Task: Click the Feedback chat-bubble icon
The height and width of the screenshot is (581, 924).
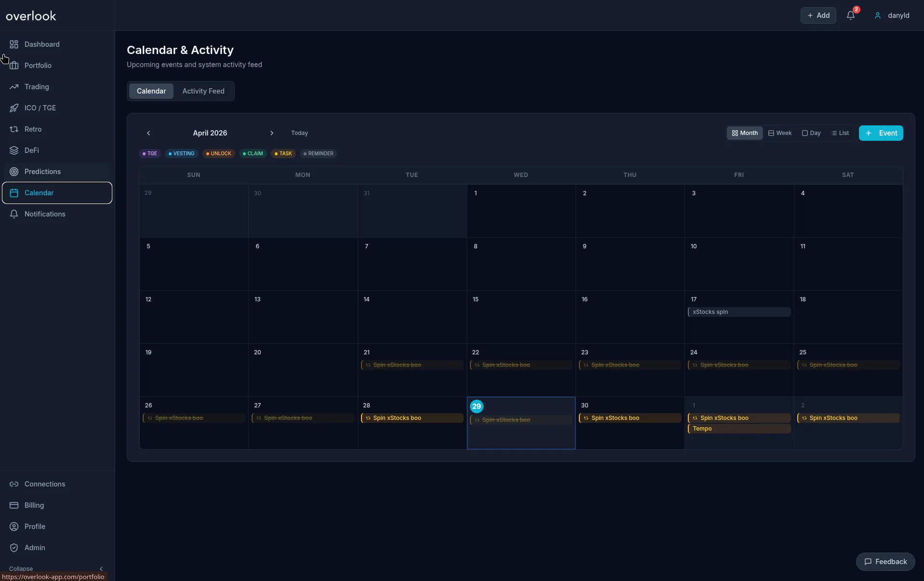Action: pyautogui.click(x=868, y=562)
